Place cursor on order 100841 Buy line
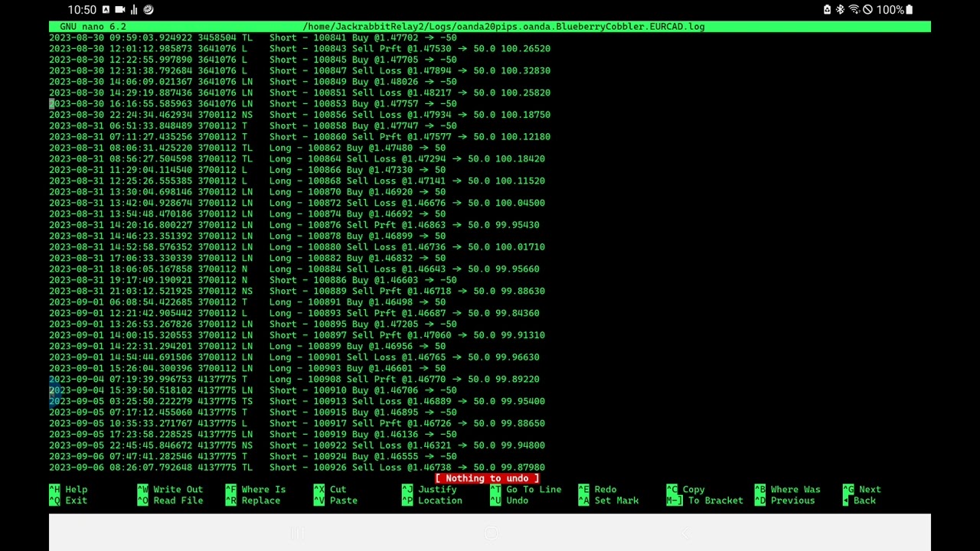980x551 pixels. [253, 37]
